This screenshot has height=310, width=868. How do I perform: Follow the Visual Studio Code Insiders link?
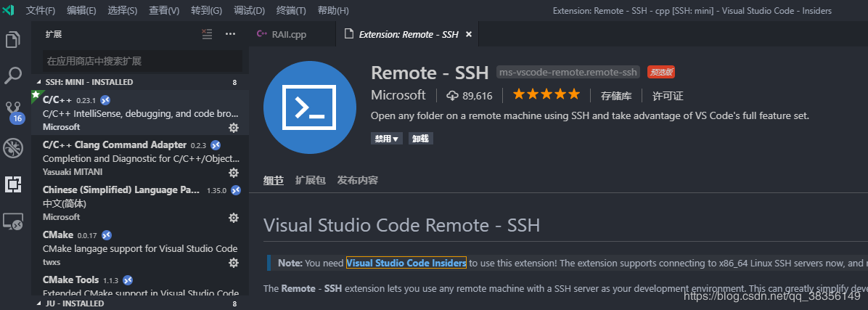click(406, 263)
